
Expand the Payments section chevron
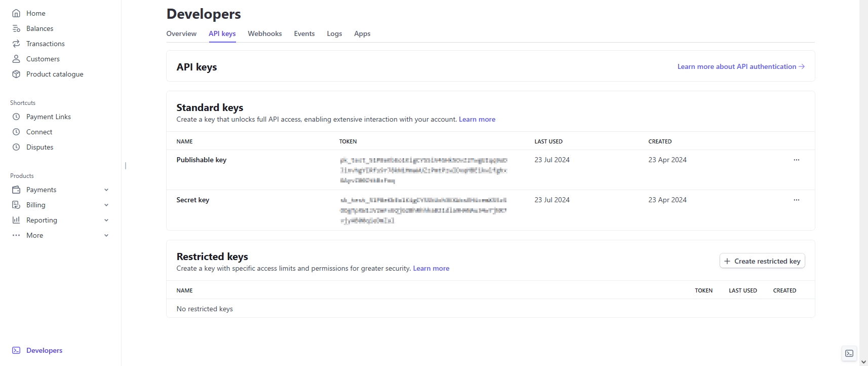point(106,190)
